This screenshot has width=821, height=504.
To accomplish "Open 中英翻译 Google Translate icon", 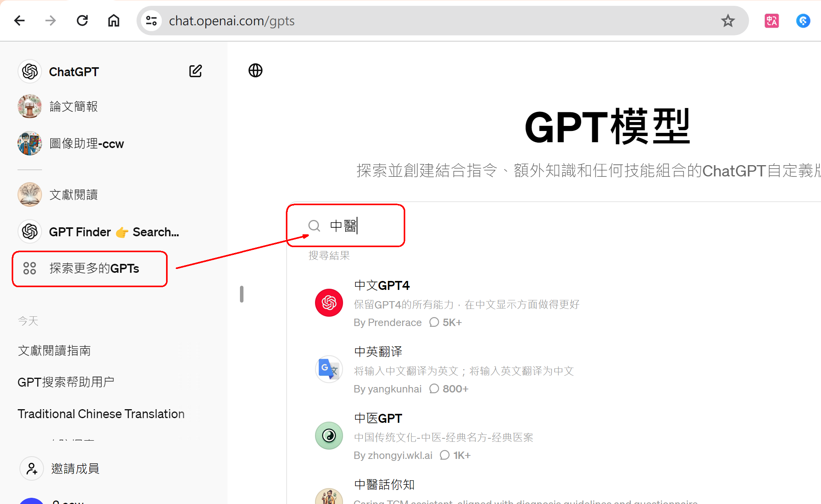I will pos(329,369).
